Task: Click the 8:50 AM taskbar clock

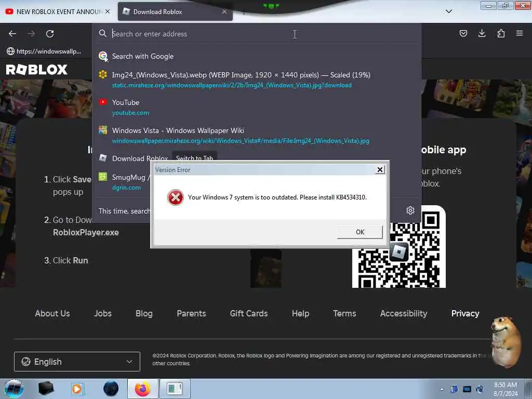Action: pos(506,389)
